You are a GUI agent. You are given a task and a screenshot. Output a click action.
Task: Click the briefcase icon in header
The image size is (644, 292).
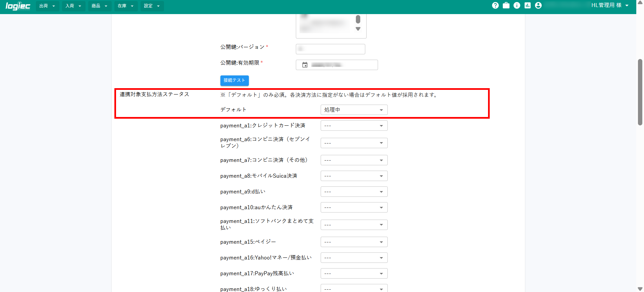coord(506,5)
